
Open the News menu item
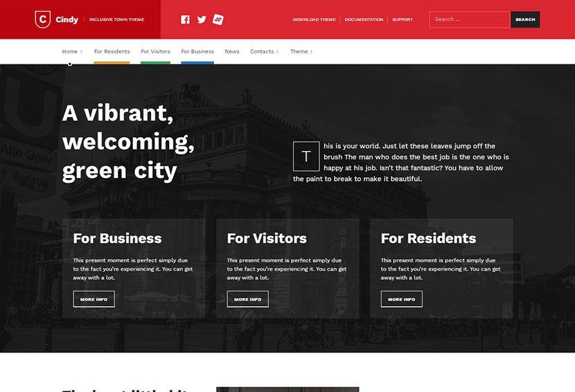[x=232, y=51]
